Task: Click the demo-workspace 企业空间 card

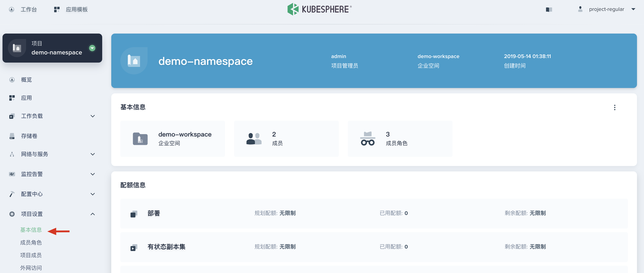Action: pyautogui.click(x=172, y=139)
